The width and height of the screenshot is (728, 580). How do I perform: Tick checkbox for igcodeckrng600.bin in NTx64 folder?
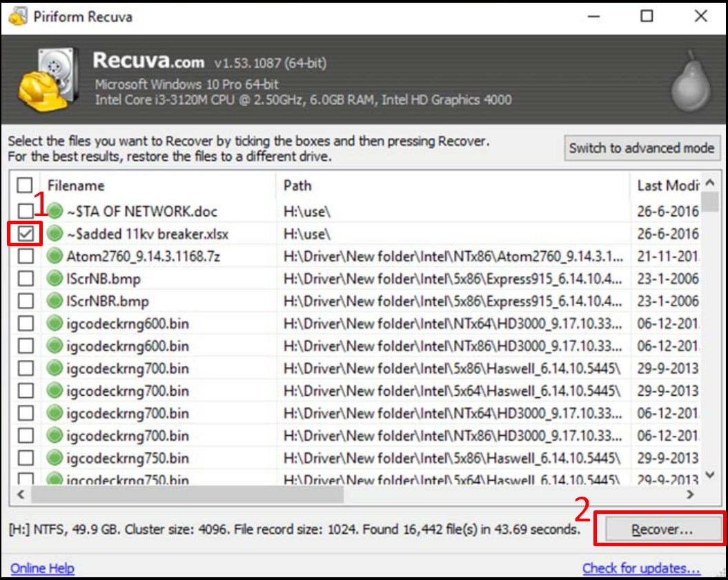point(26,323)
